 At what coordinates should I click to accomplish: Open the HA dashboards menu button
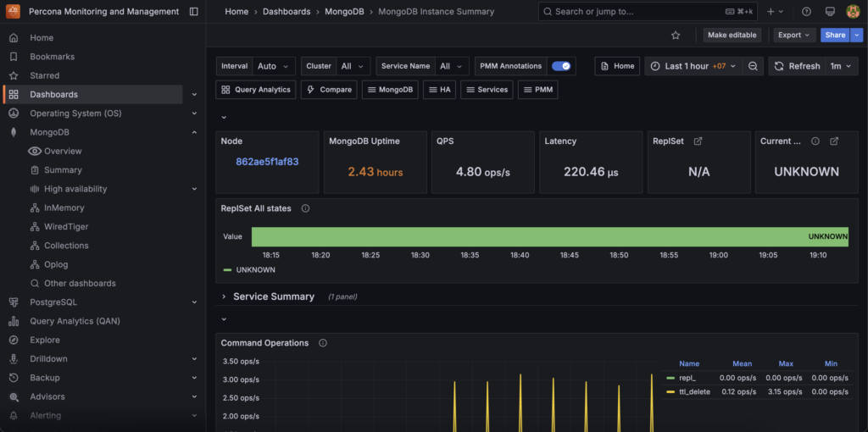point(440,90)
